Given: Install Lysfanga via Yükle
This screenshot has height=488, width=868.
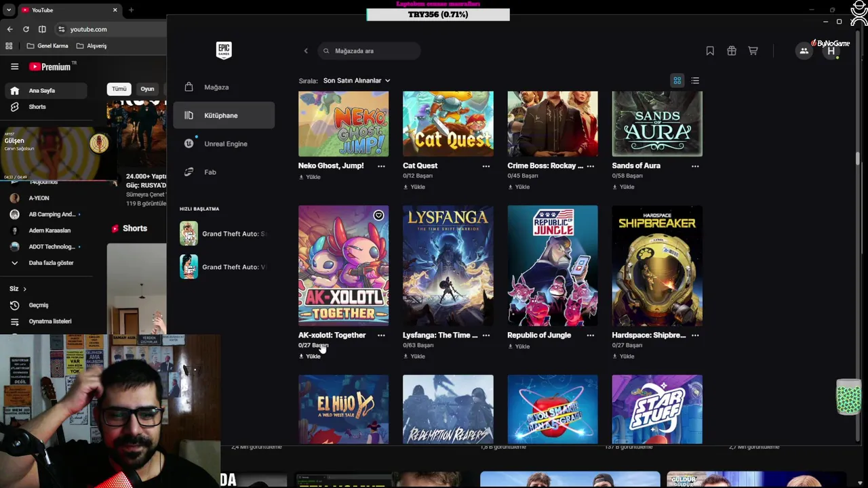Looking at the screenshot, I should point(414,357).
